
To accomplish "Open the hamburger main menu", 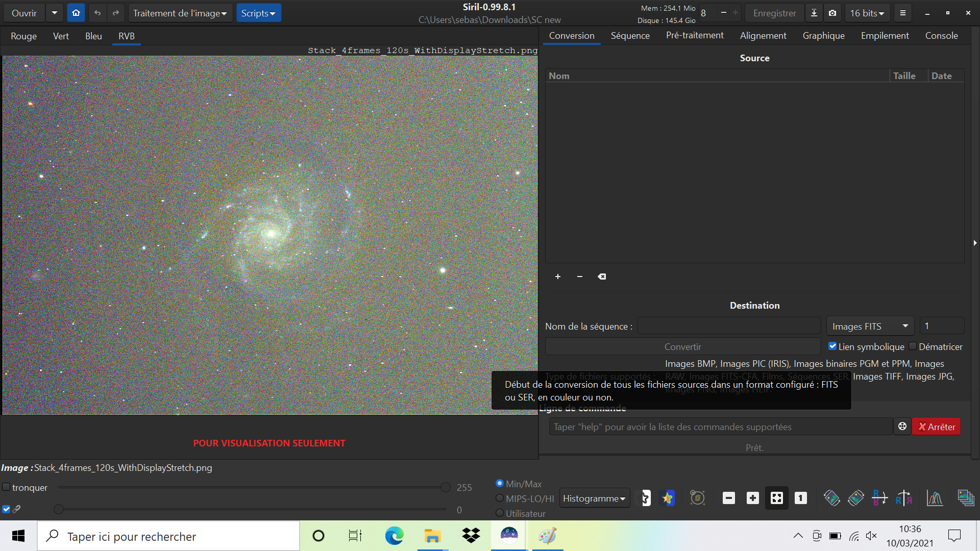I will pos(903,13).
